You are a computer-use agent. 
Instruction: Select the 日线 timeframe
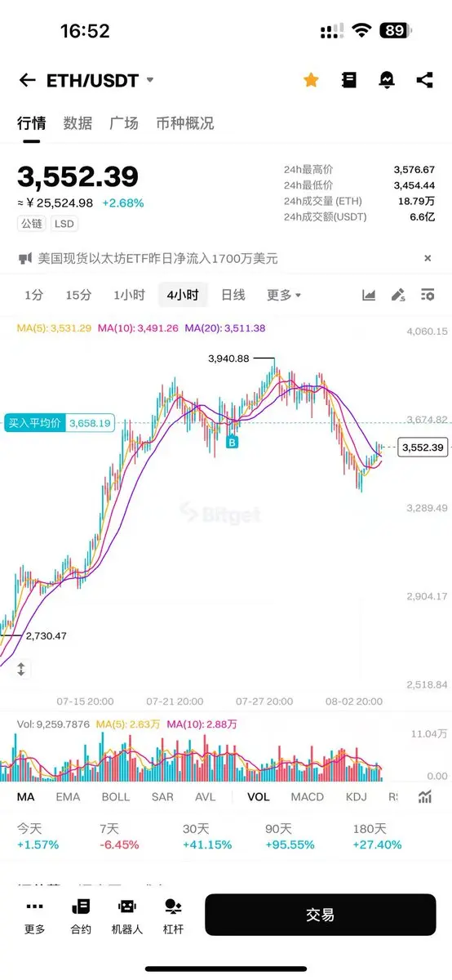(x=233, y=295)
